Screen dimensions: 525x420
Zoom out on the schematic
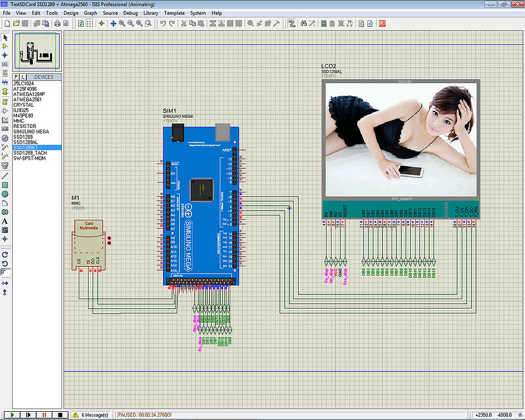pos(131,24)
